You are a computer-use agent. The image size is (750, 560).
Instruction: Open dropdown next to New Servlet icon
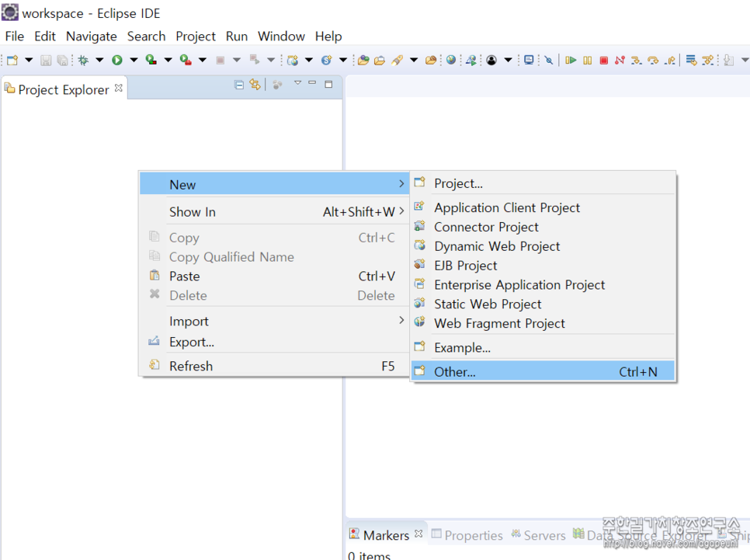coord(343,60)
